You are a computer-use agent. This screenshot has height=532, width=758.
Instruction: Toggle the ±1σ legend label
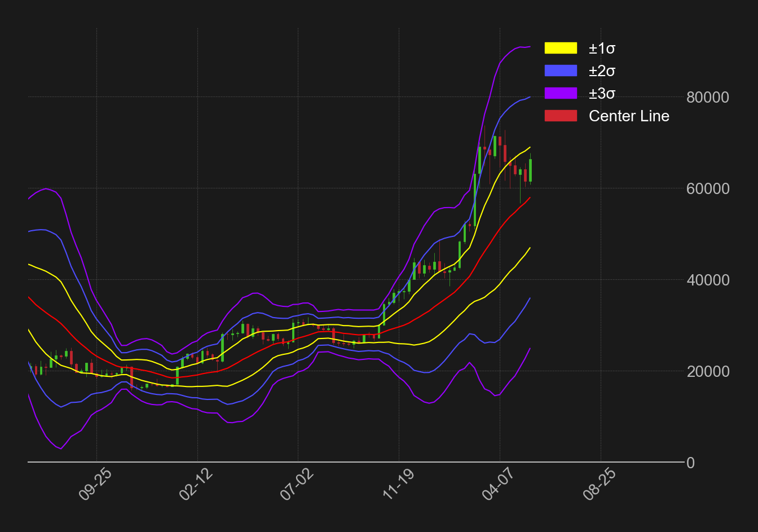coord(602,49)
